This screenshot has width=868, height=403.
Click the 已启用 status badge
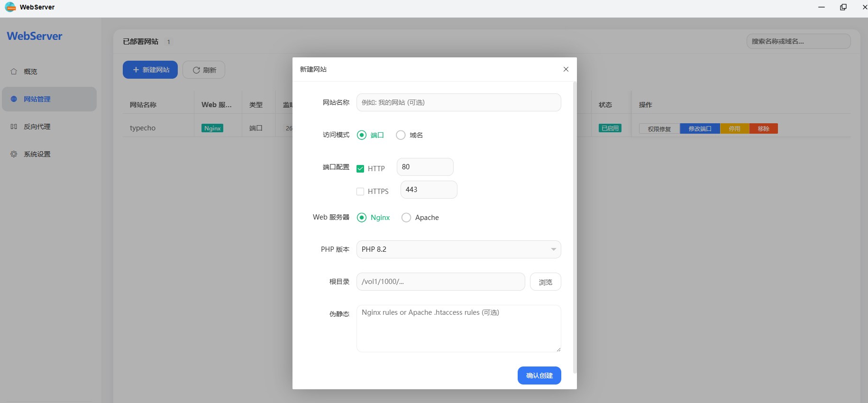click(x=610, y=128)
